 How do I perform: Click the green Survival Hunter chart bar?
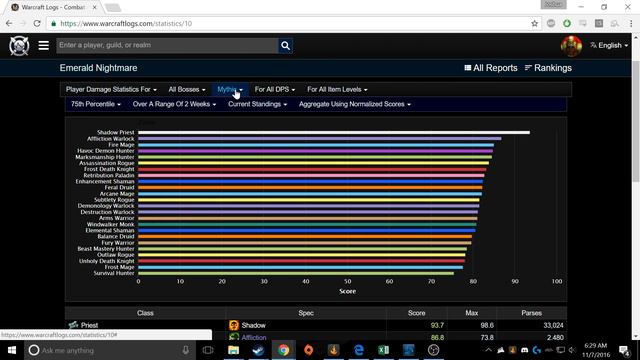tap(296, 273)
